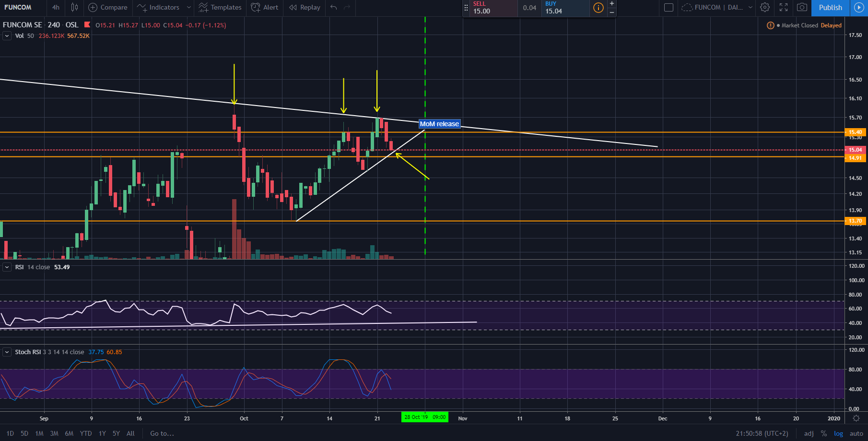868x441 pixels.
Task: Select the 6M date range
Action: click(69, 433)
